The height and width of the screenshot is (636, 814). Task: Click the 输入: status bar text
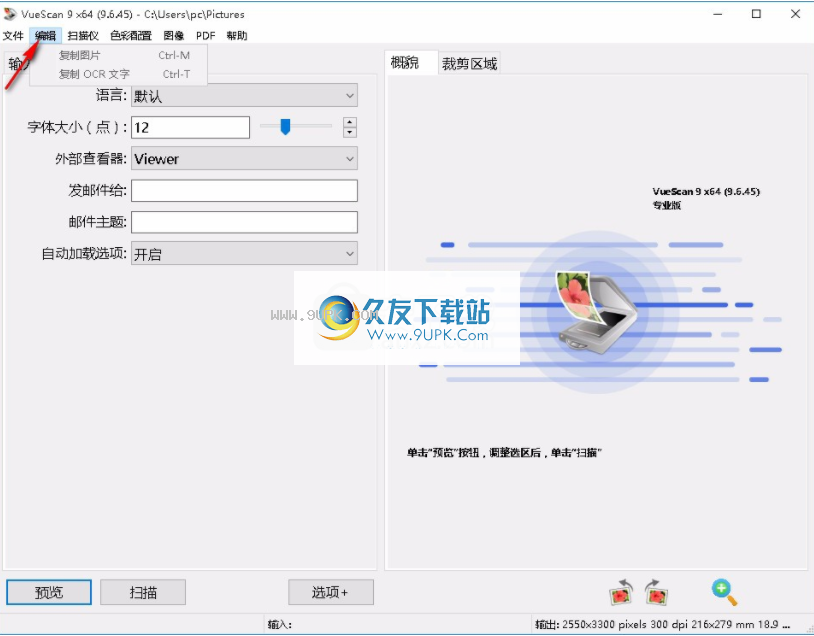[280, 624]
